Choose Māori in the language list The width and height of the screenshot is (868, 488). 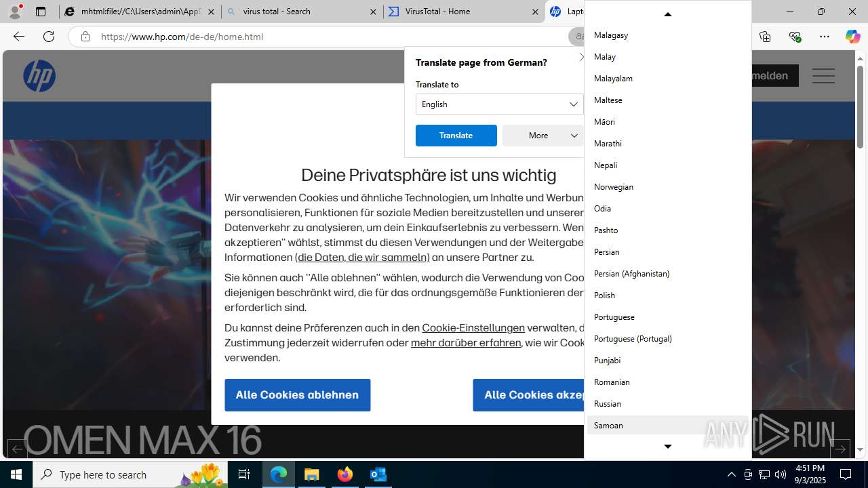point(667,121)
